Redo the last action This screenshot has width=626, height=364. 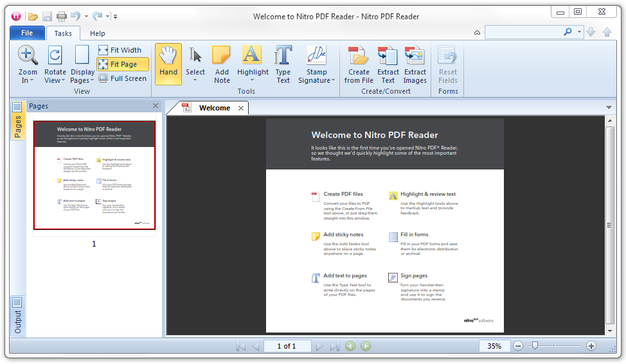click(97, 16)
